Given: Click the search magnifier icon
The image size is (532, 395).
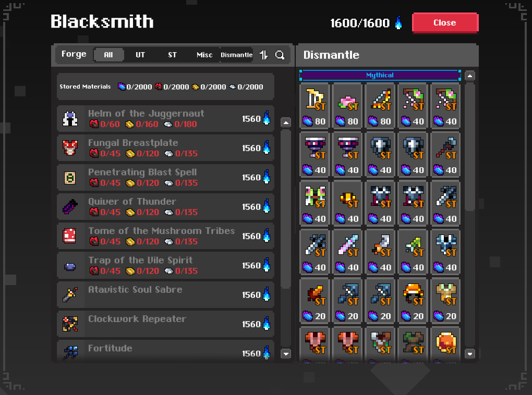Looking at the screenshot, I should pyautogui.click(x=280, y=55).
